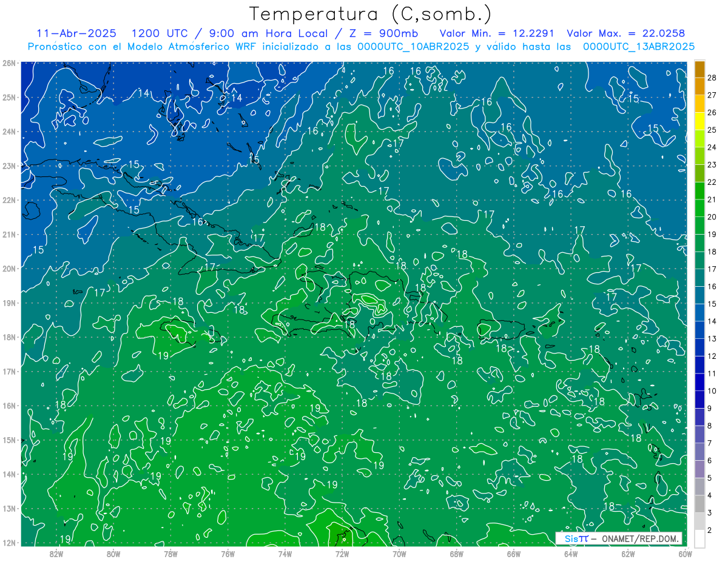Click the 74W longitude axis label

285,554
